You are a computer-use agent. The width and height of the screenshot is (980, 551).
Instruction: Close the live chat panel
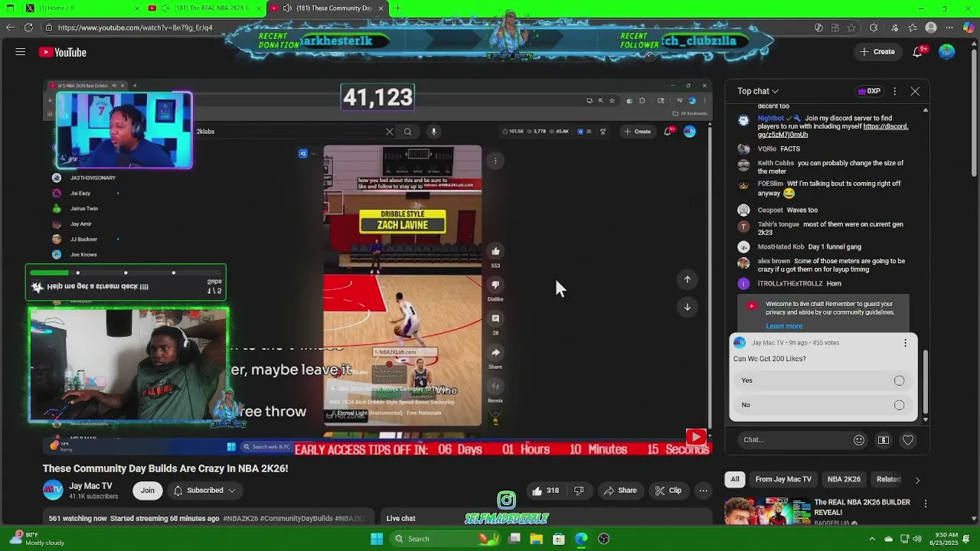[915, 91]
